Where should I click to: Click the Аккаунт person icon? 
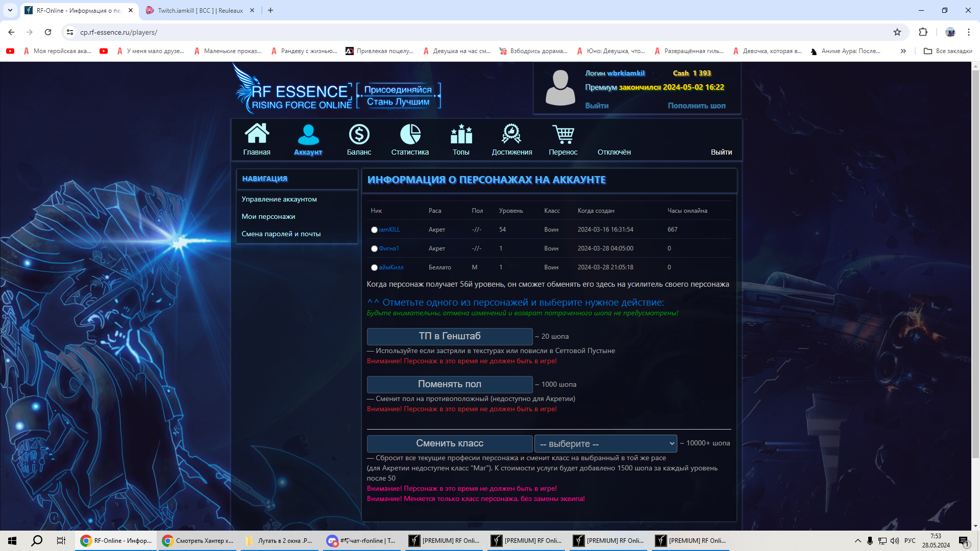click(308, 134)
